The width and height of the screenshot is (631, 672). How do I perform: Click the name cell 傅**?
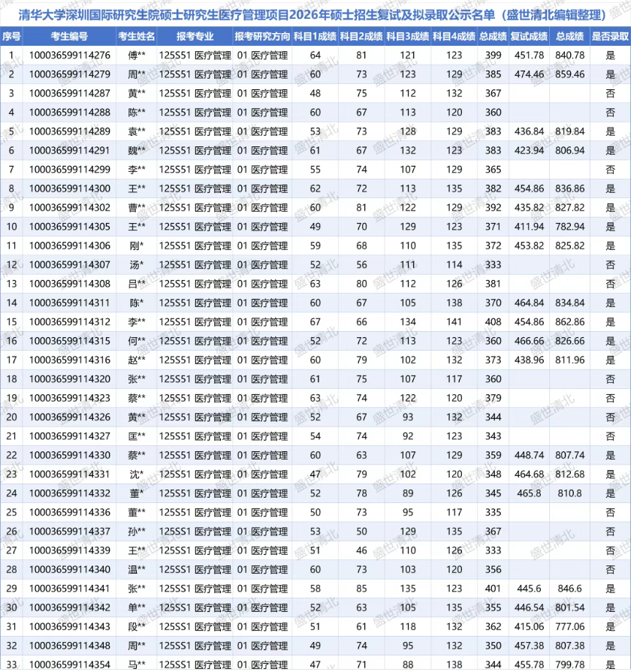(x=137, y=55)
